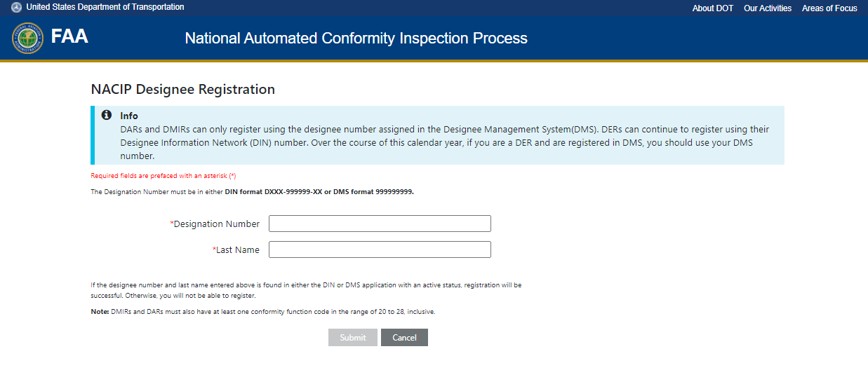Viewport: 868px width, 370px height.
Task: Open the Our Activities menu
Action: [x=767, y=8]
